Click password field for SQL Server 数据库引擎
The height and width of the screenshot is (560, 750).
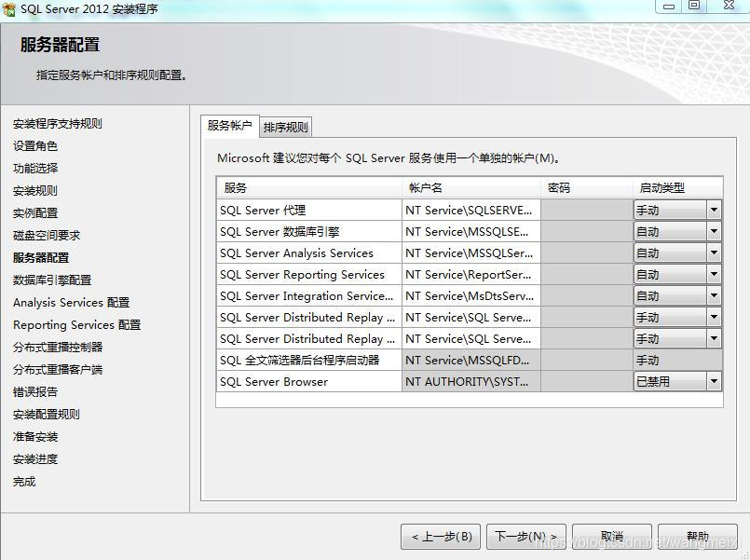(587, 231)
